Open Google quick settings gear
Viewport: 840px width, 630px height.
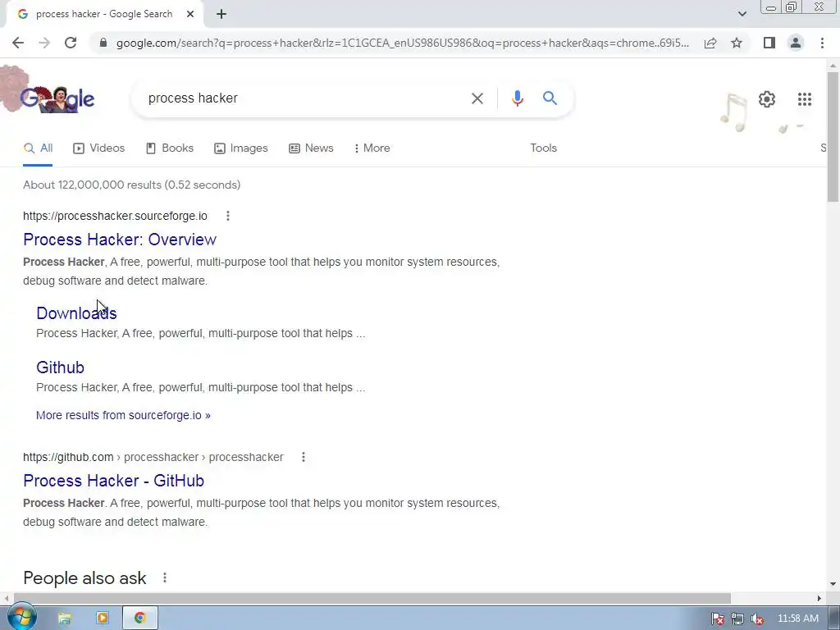click(767, 99)
